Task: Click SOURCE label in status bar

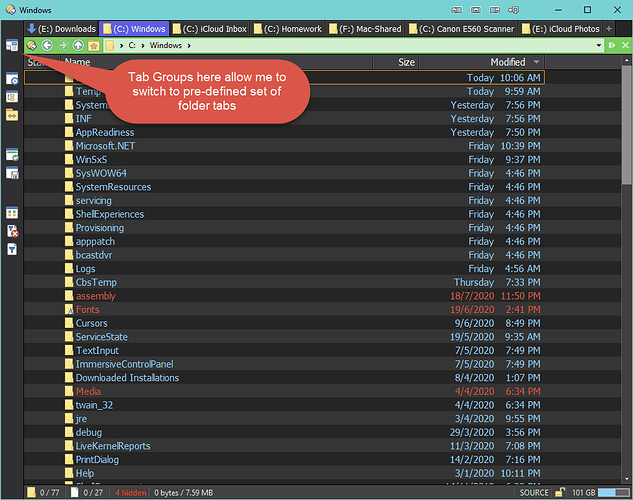Action: pos(534,492)
